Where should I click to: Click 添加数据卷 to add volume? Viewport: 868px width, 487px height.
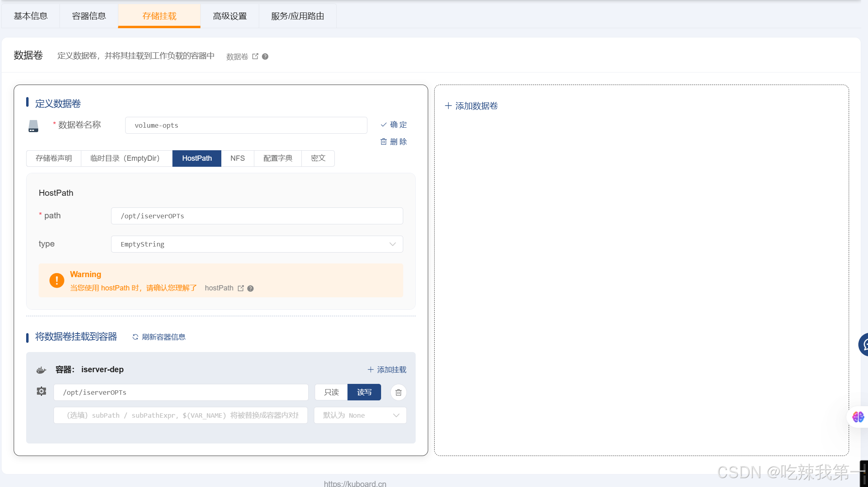click(x=471, y=106)
